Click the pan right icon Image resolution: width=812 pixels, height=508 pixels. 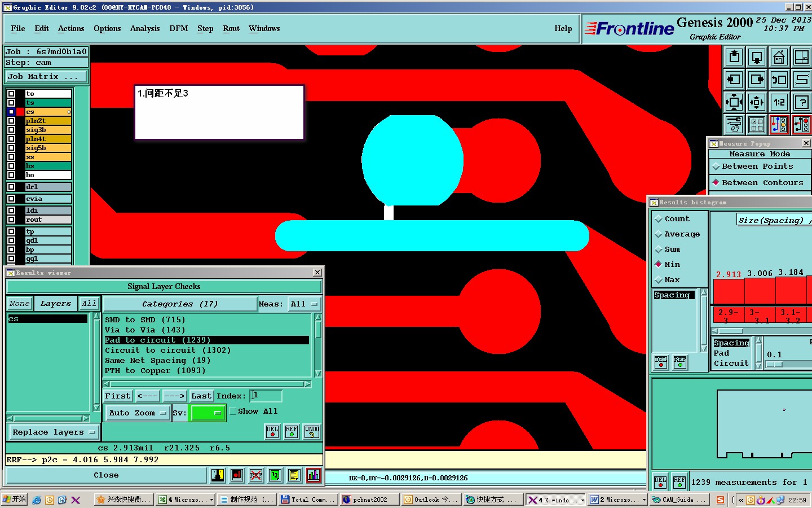pos(757,80)
